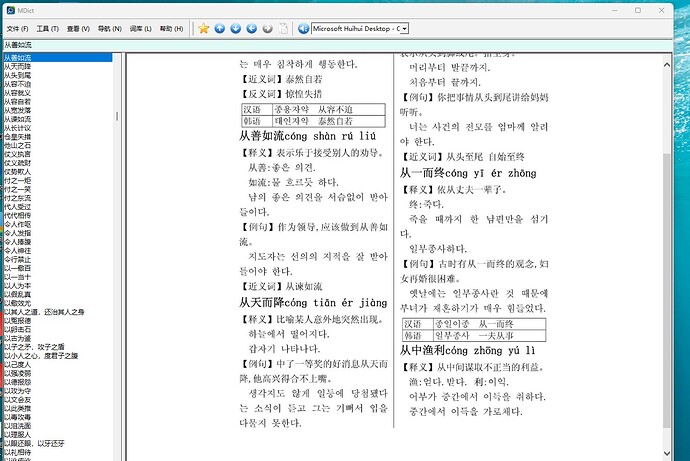Go back with the blue left arrow
The width and height of the screenshot is (690, 461).
click(x=251, y=29)
